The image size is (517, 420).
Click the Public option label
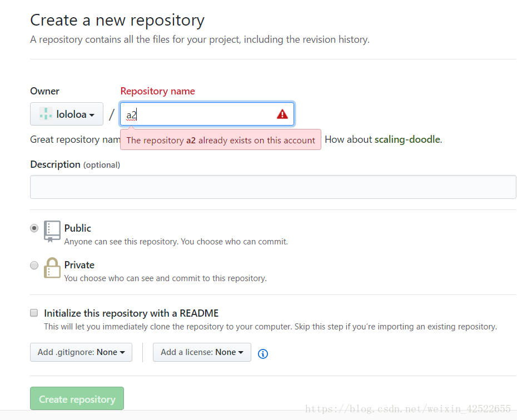point(77,228)
